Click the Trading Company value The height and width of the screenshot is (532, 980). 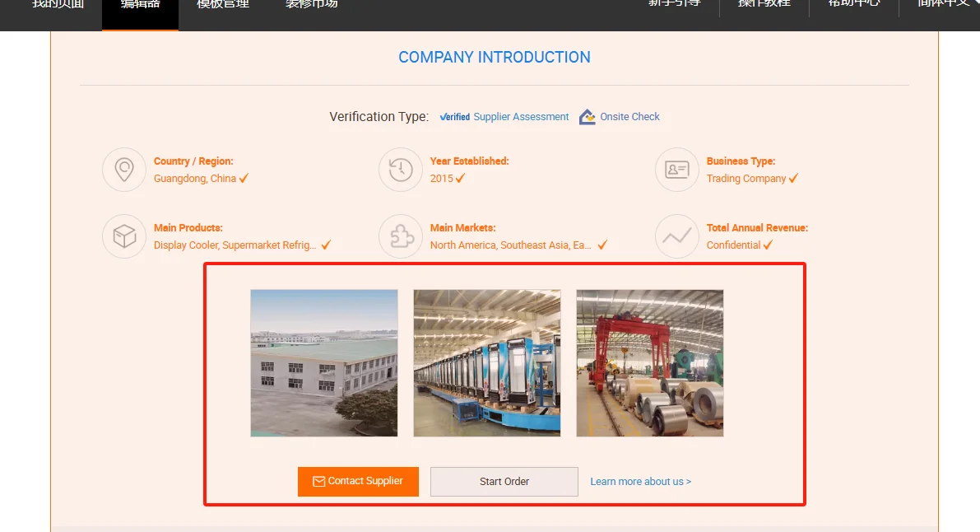(746, 179)
